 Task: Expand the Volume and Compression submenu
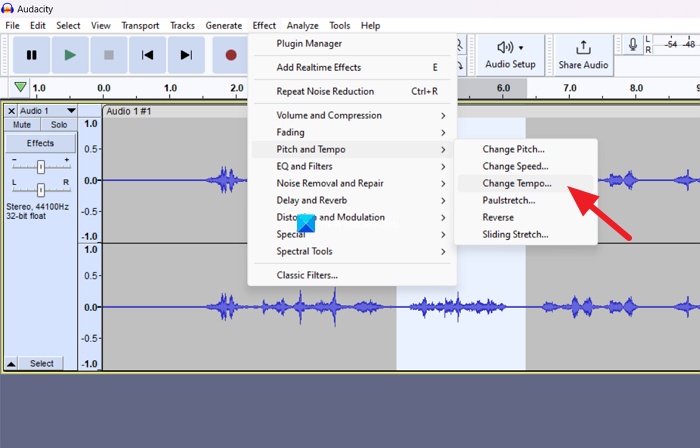click(x=353, y=116)
